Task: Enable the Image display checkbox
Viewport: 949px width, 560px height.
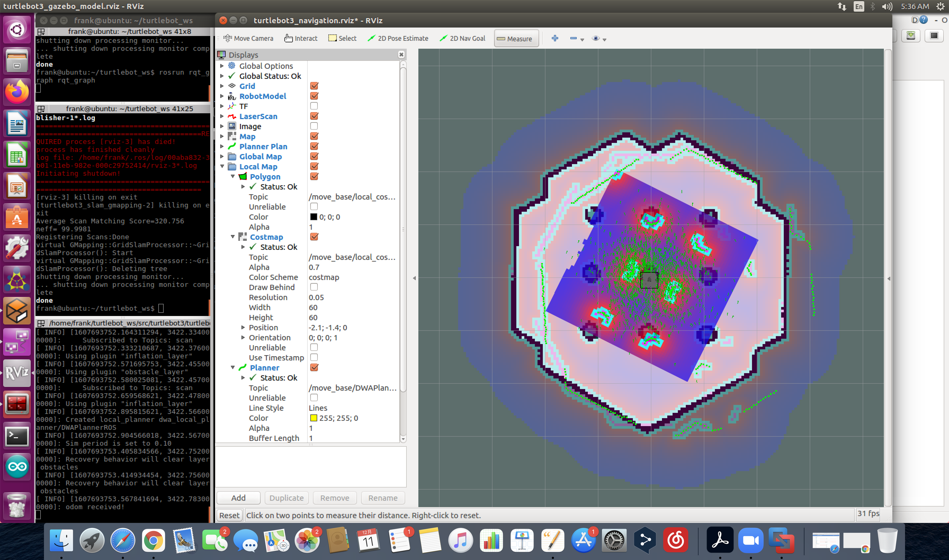Action: coord(314,126)
